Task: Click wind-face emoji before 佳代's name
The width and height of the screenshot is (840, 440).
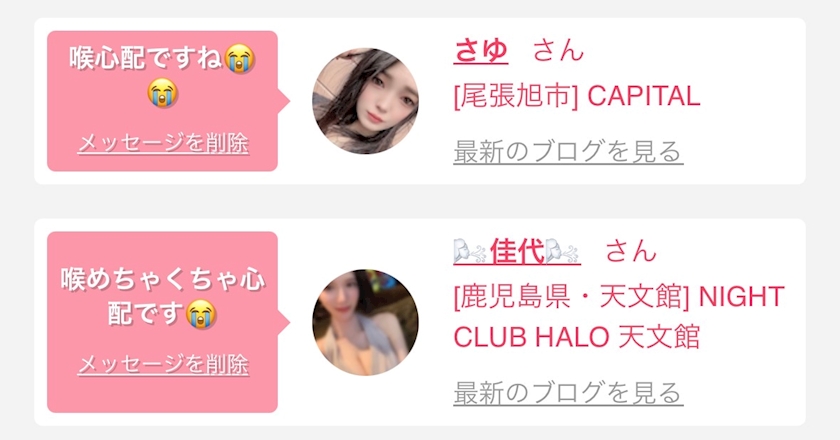Action: point(470,251)
